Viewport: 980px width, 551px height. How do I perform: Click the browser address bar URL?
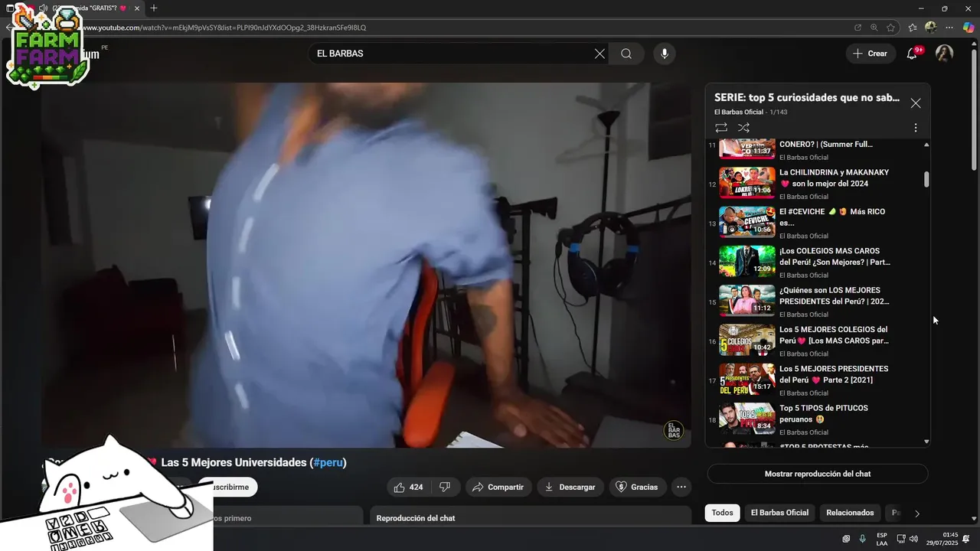[225, 28]
